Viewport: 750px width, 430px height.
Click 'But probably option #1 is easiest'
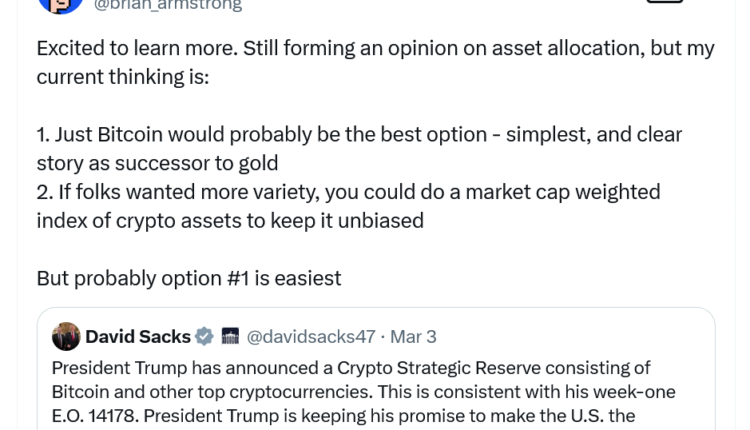tap(188, 279)
